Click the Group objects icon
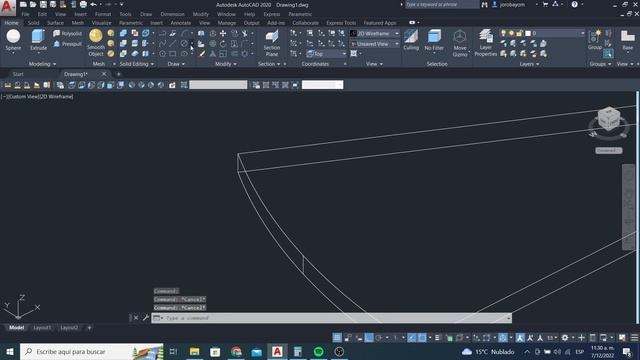The height and width of the screenshot is (360, 640). pyautogui.click(x=595, y=40)
